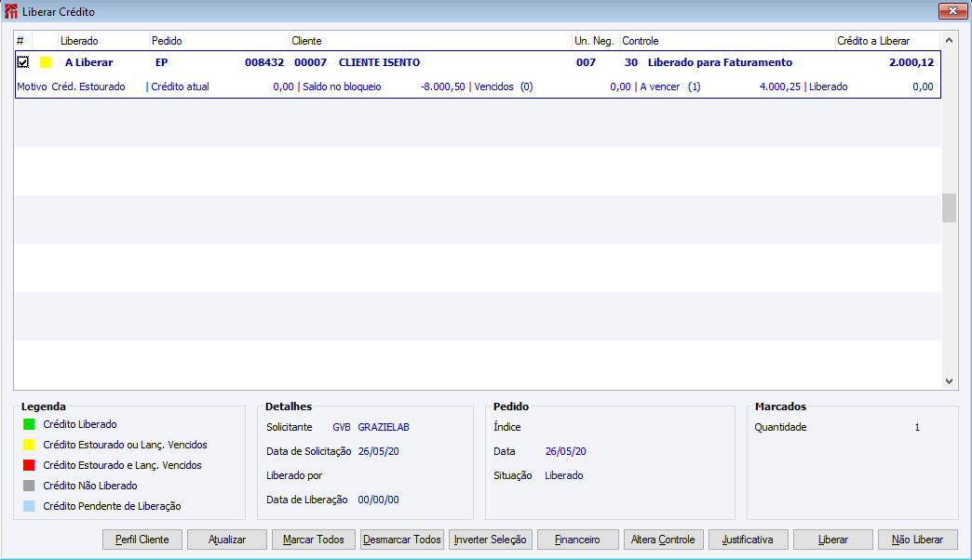This screenshot has width=972, height=560.
Task: Click the Atualizar button
Action: [227, 540]
